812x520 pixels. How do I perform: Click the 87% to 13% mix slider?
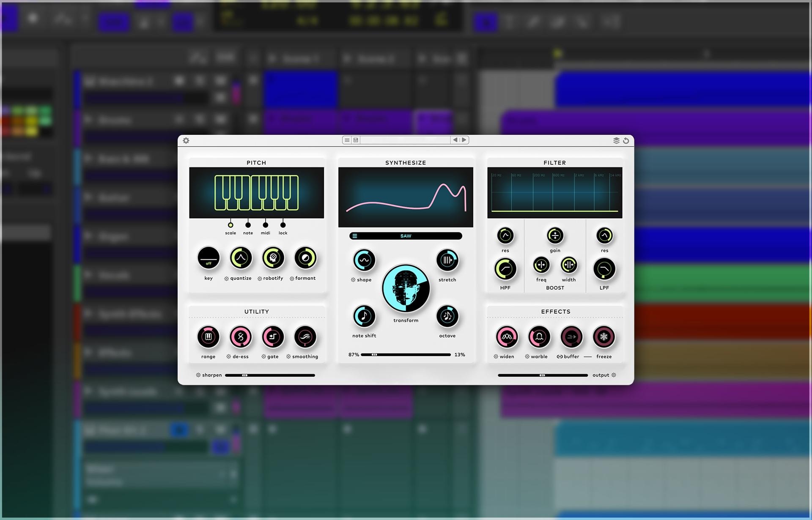click(x=406, y=355)
